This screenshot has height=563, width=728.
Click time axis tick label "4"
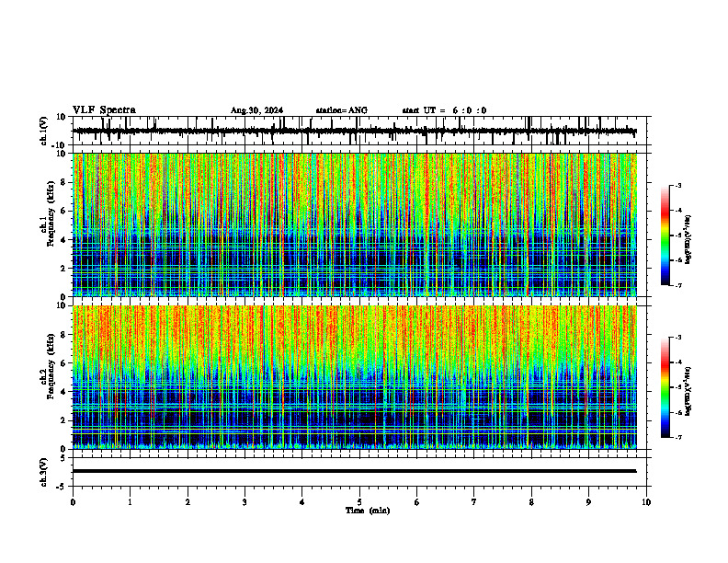pyautogui.click(x=302, y=502)
